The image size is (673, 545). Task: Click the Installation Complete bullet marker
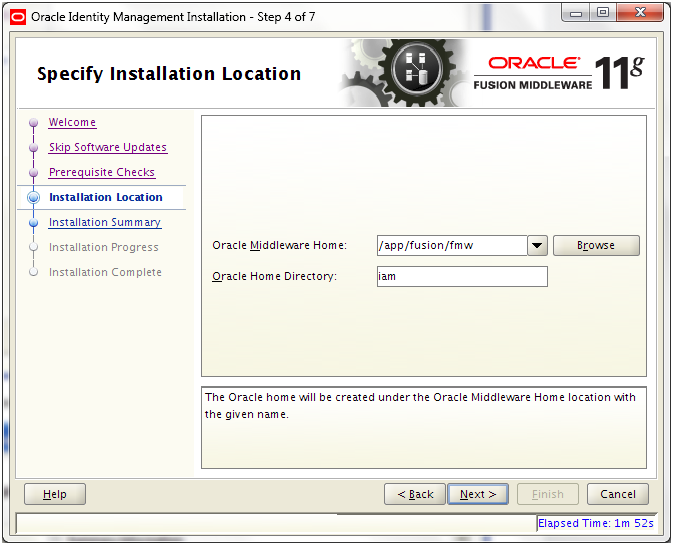(33, 272)
